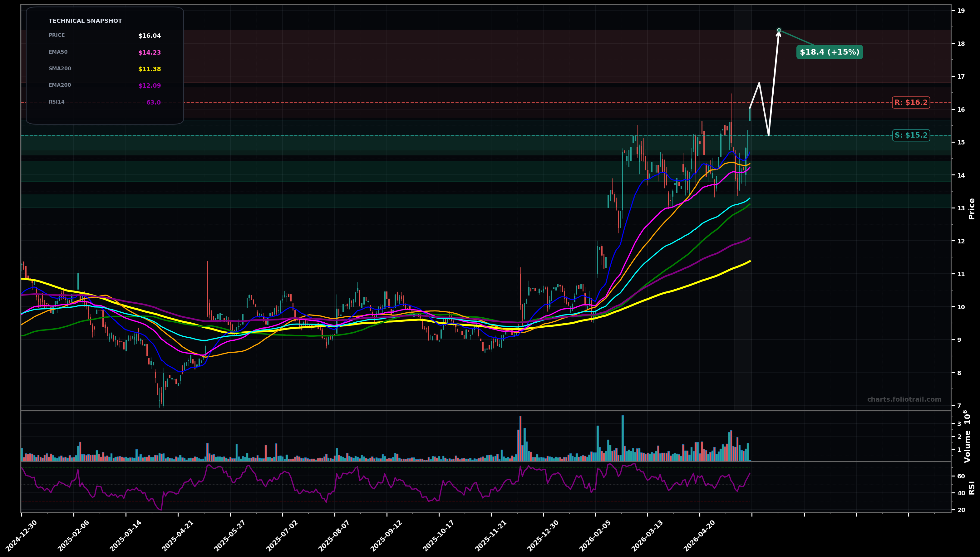Image resolution: width=980 pixels, height=557 pixels.
Task: Click the 3 tick on the volume axis
Action: coord(959,424)
